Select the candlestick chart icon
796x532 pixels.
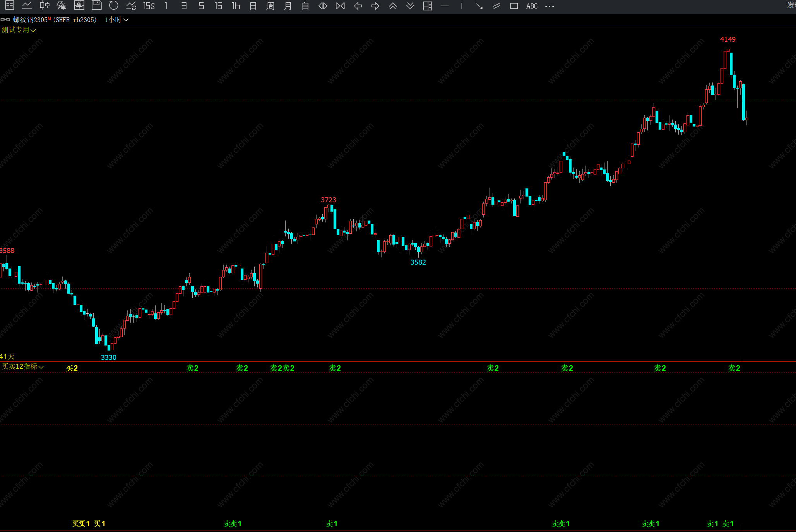pos(45,6)
